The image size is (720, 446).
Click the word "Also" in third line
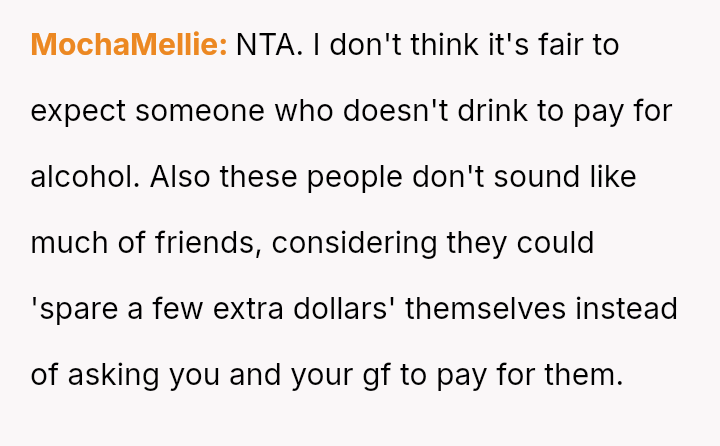click(183, 177)
